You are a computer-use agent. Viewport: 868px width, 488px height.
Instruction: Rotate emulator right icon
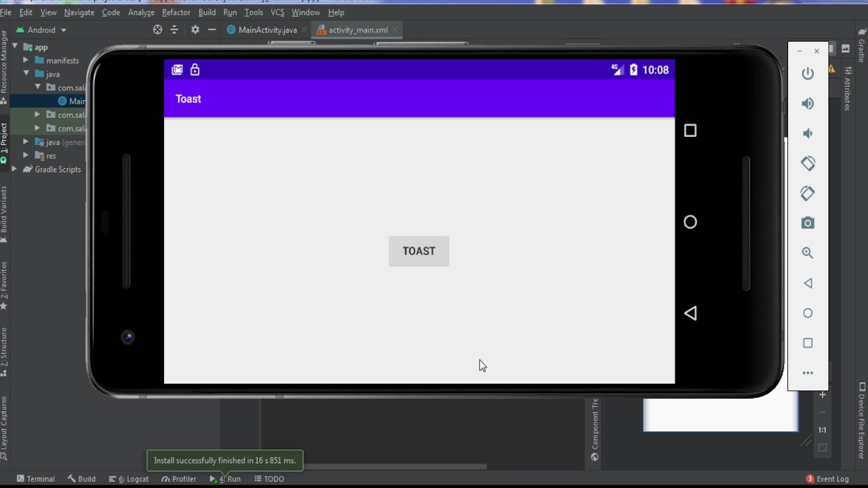coord(808,193)
